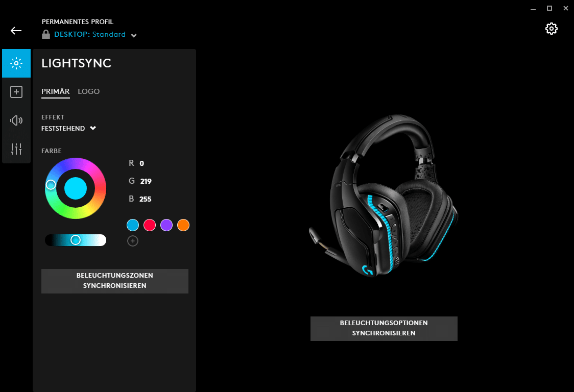The image size is (574, 392).
Task: Add a new color swatch with plus icon
Action: click(132, 241)
